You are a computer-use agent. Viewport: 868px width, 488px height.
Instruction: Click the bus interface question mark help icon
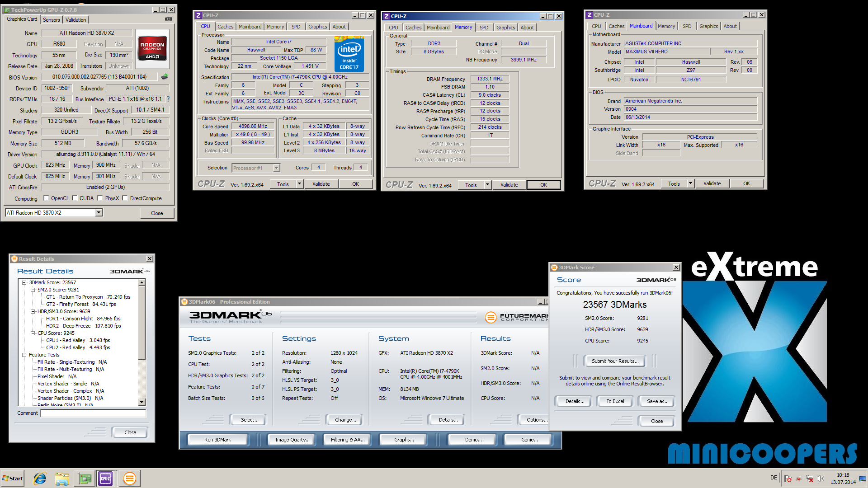[x=168, y=99]
